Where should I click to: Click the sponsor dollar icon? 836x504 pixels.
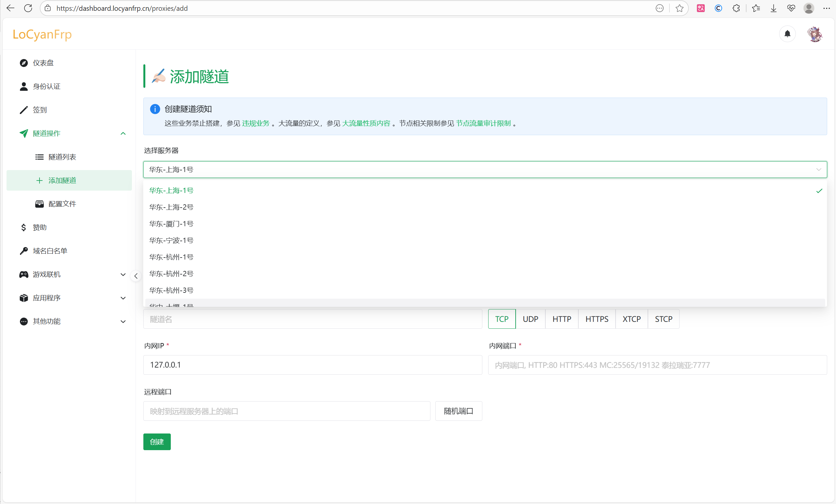(x=24, y=227)
